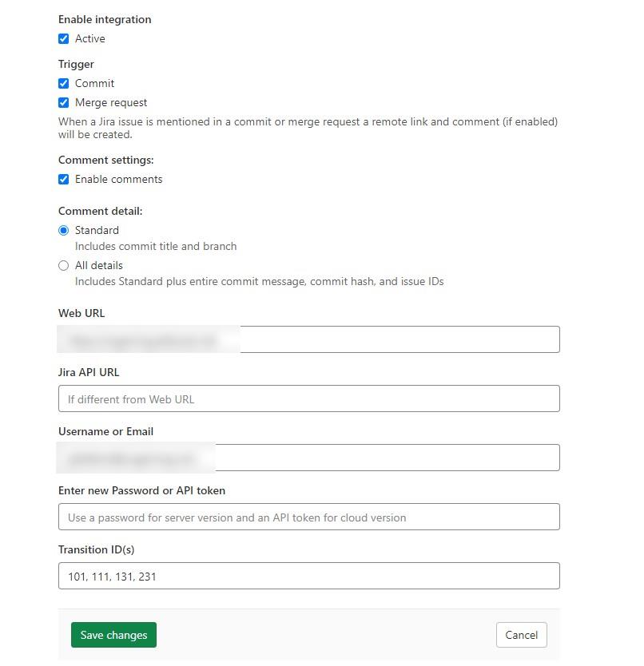Choose the All details comment option
Viewport: 644px width, 666px height.
tap(63, 265)
